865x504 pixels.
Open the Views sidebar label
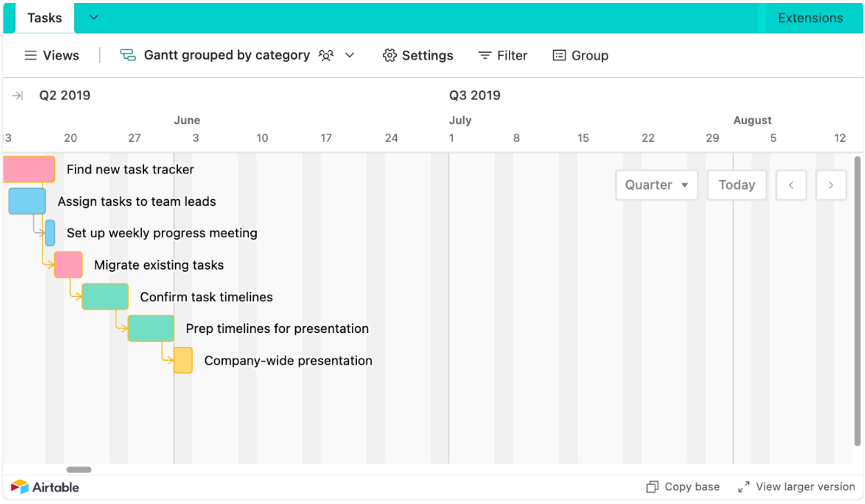(x=61, y=55)
